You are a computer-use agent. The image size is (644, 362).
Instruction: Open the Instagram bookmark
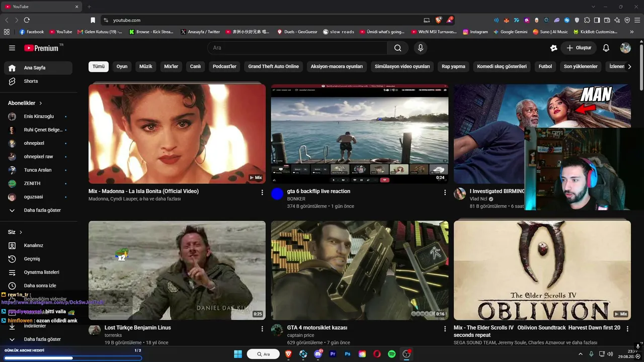click(x=475, y=32)
